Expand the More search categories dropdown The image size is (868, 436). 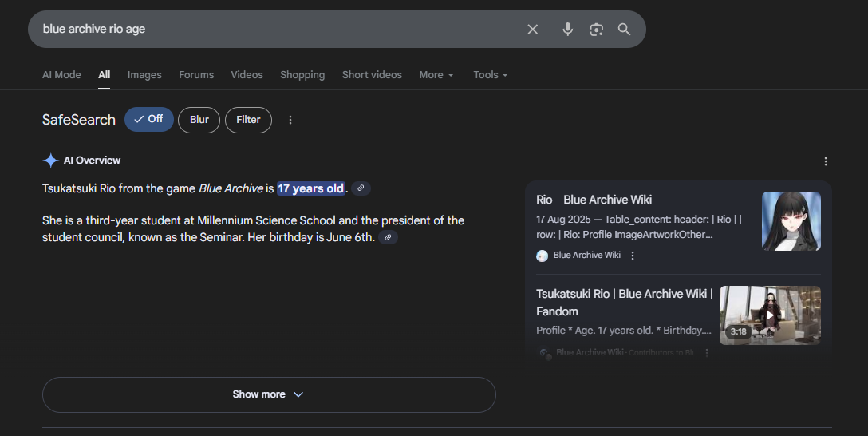(436, 75)
